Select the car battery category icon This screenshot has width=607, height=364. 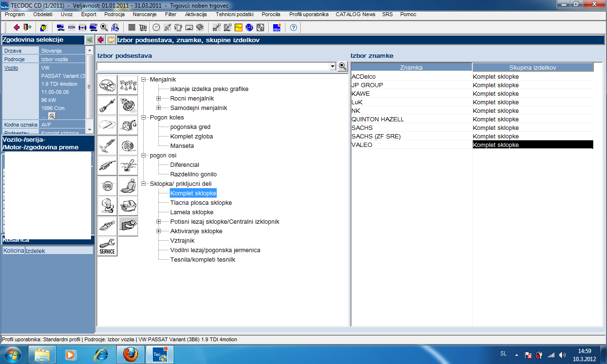pos(128,206)
